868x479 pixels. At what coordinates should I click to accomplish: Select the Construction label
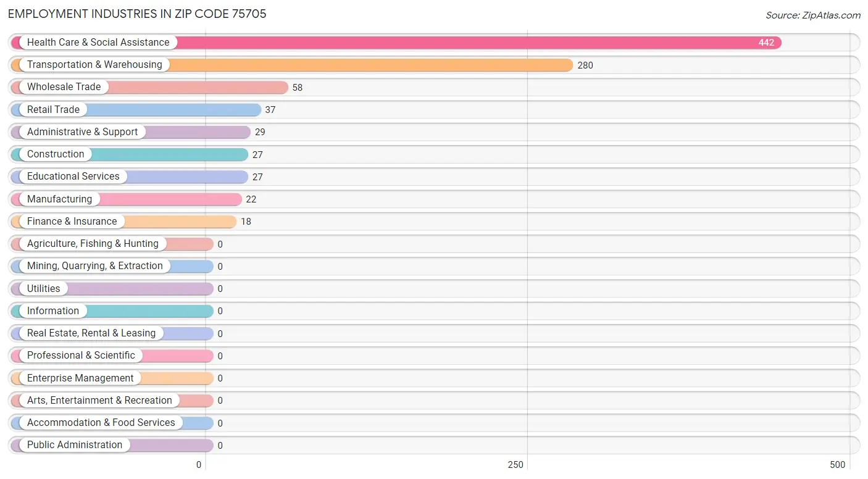pos(56,154)
